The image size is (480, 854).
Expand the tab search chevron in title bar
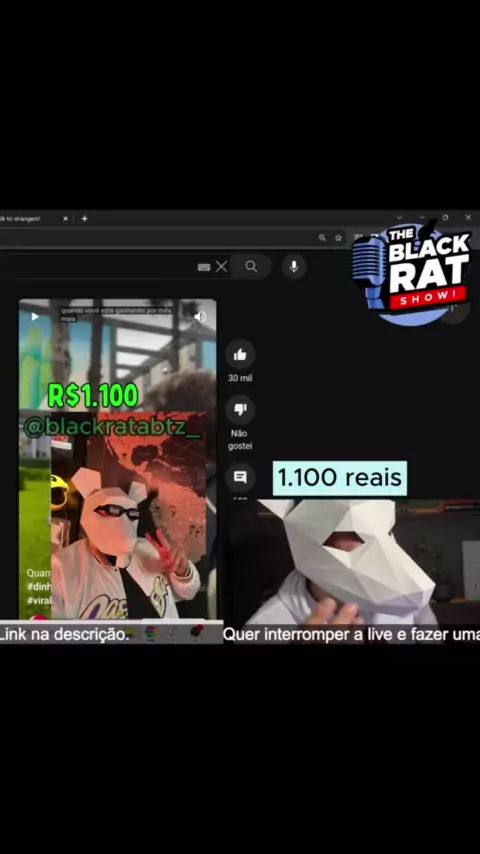[x=399, y=217]
